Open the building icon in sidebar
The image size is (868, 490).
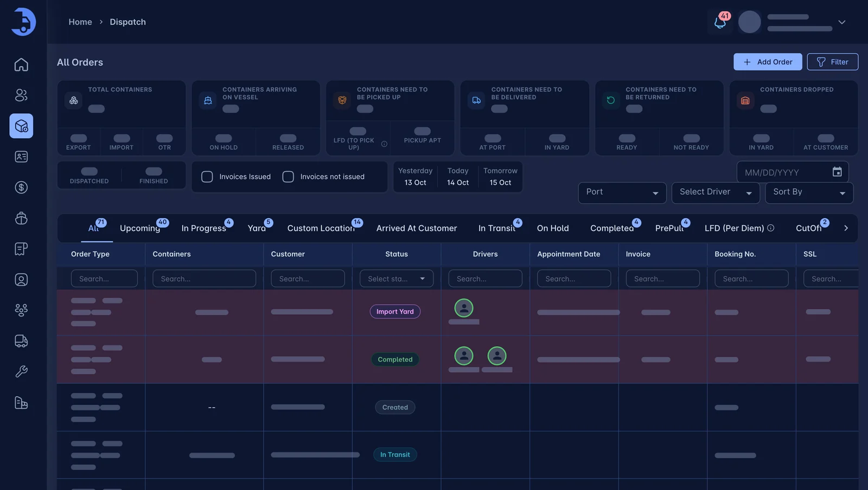(x=21, y=403)
